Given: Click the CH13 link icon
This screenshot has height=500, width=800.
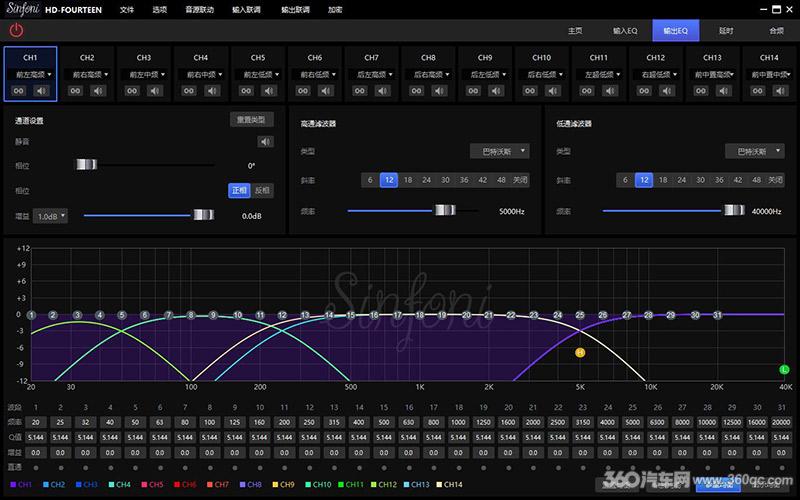Looking at the screenshot, I should coord(701,91).
